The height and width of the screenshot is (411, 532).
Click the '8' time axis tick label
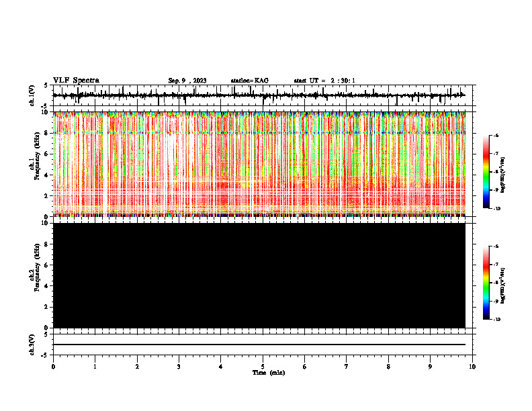click(x=388, y=367)
